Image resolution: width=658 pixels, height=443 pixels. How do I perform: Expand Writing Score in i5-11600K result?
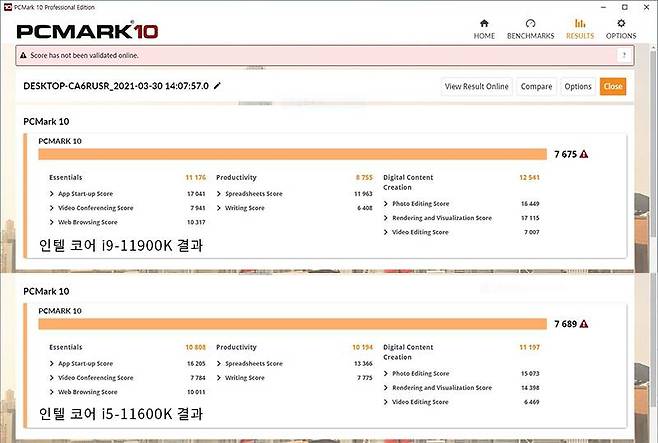219,378
